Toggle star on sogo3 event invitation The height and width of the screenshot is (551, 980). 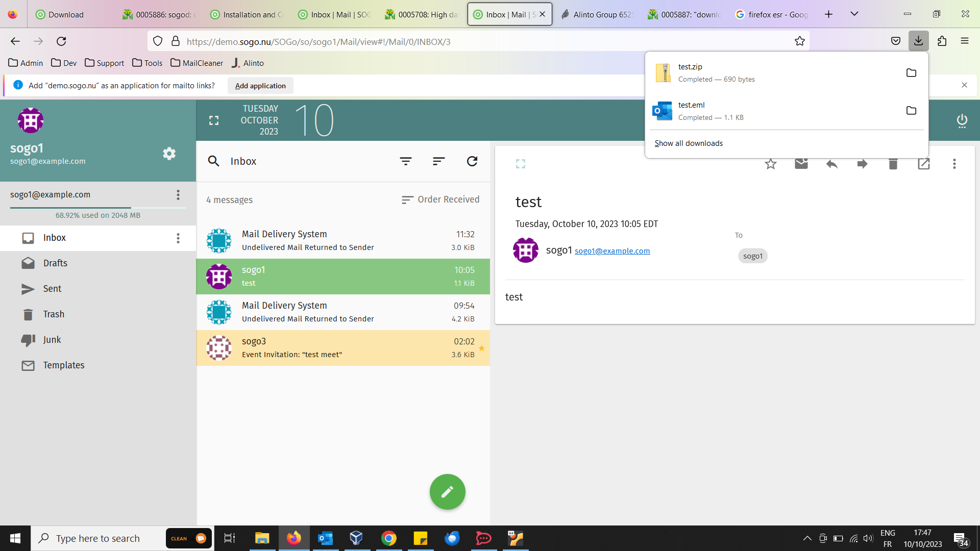[x=481, y=348]
